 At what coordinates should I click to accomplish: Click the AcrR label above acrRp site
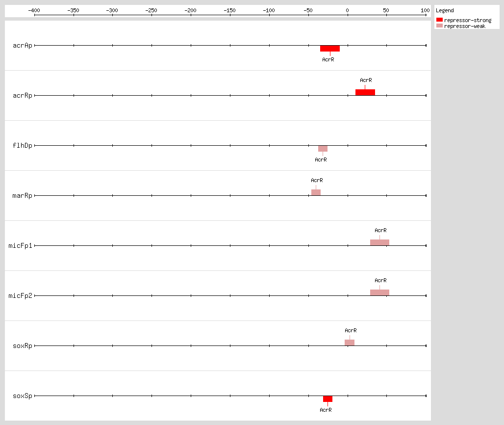(366, 80)
